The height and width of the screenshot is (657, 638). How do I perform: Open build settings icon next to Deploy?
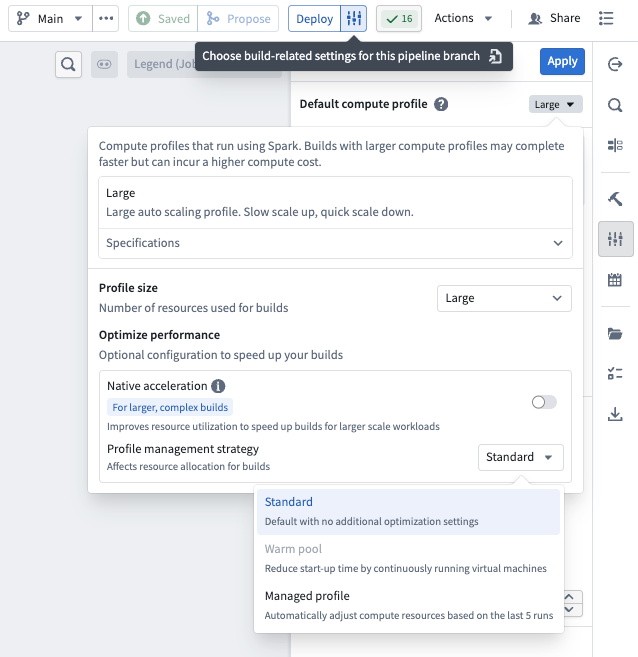[x=354, y=18]
